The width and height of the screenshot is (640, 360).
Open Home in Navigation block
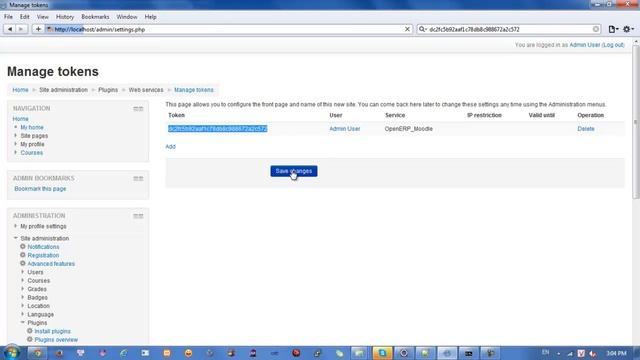[x=20, y=119]
